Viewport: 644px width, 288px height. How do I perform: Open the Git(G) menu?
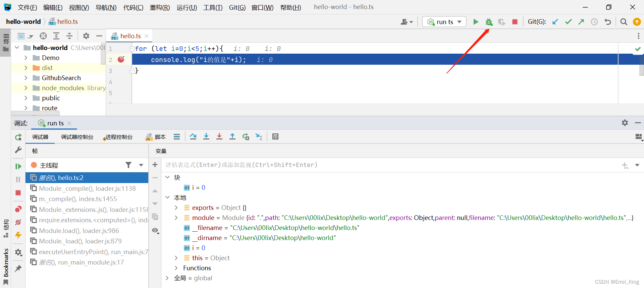[x=237, y=7]
